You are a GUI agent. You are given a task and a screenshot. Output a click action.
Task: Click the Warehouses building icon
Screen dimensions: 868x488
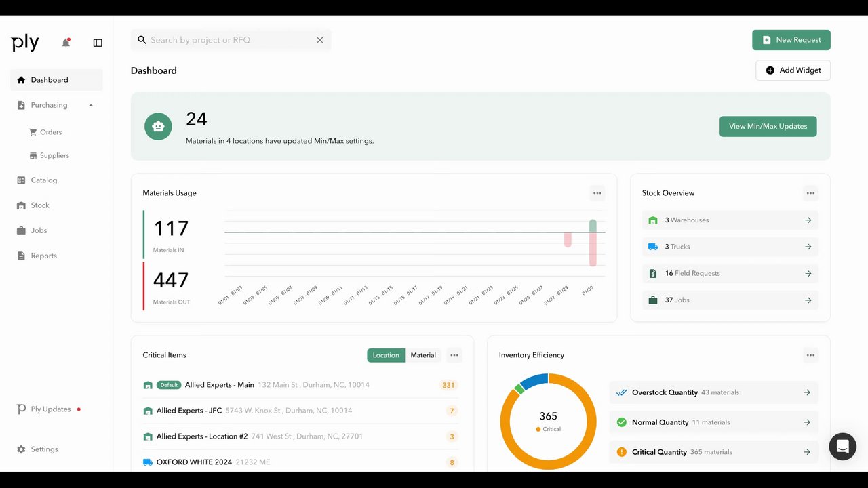(x=653, y=220)
